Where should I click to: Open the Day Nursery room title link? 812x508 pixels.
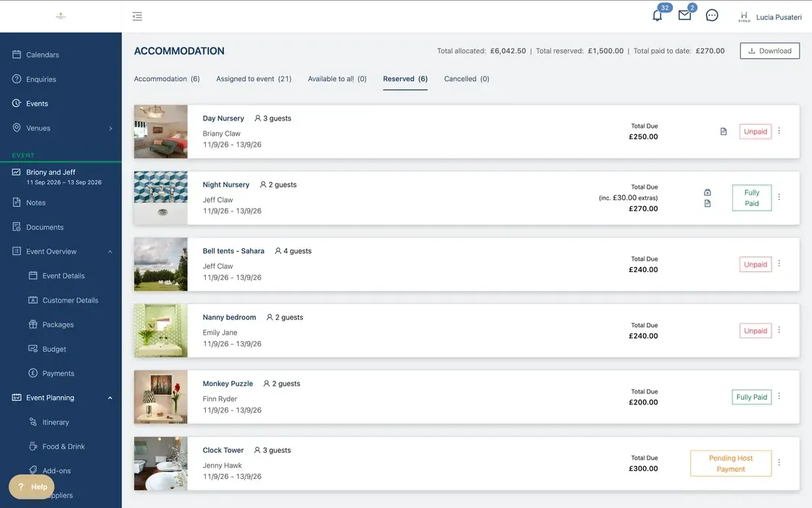click(223, 118)
